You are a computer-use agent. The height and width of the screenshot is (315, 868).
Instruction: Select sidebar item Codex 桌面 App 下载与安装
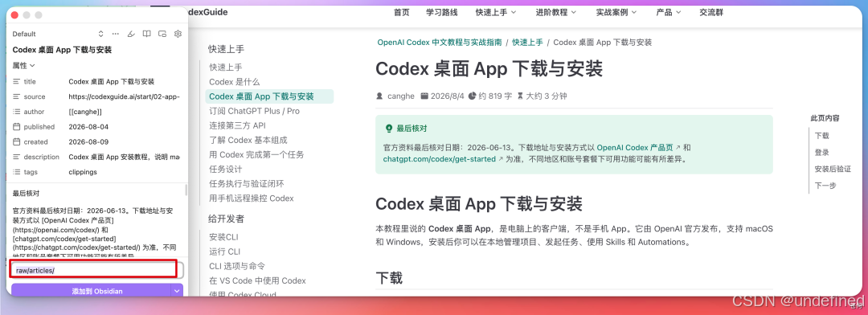click(269, 96)
